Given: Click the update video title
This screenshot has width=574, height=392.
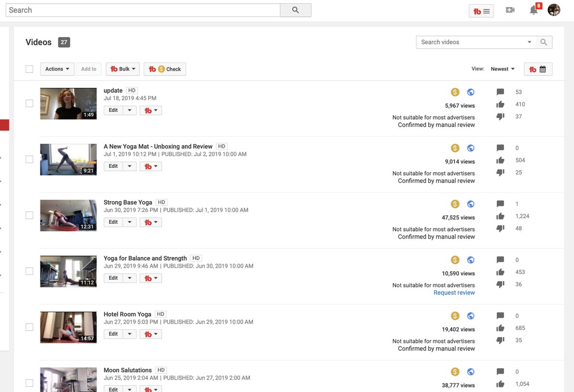Looking at the screenshot, I should (x=113, y=91).
